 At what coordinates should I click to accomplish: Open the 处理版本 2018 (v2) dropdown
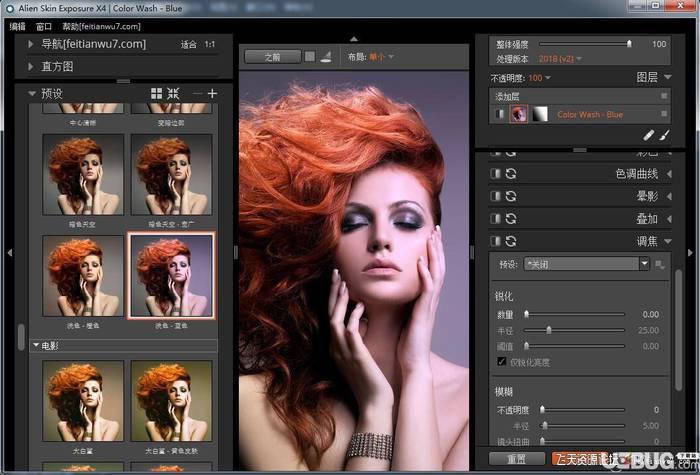[560, 59]
